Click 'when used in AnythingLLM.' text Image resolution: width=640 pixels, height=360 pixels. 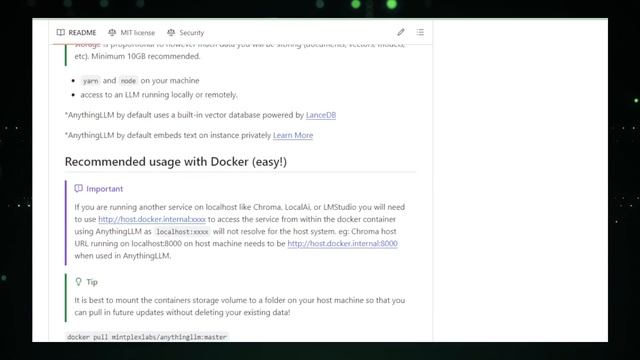click(123, 256)
